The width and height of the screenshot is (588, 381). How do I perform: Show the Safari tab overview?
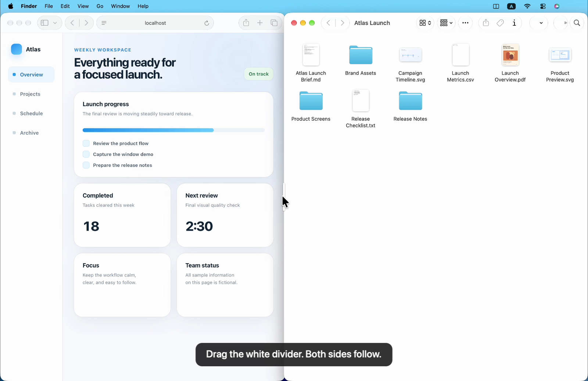[x=274, y=23]
